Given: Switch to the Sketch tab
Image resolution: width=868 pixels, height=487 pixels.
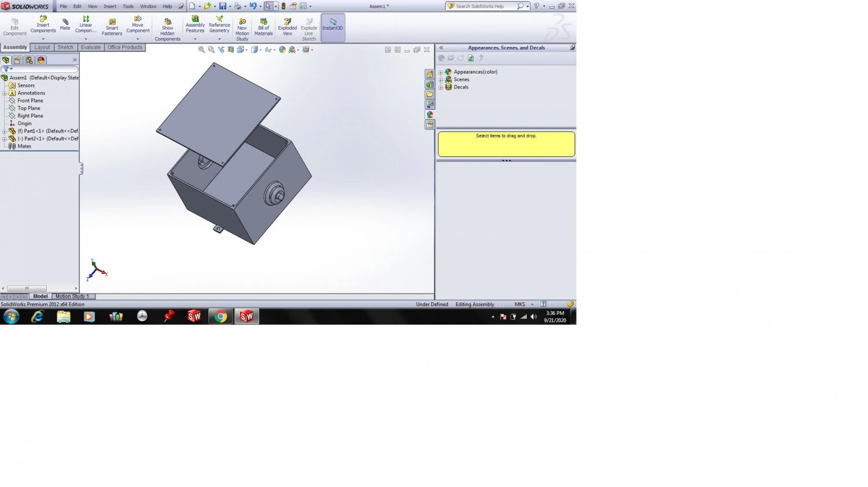Looking at the screenshot, I should tap(65, 47).
